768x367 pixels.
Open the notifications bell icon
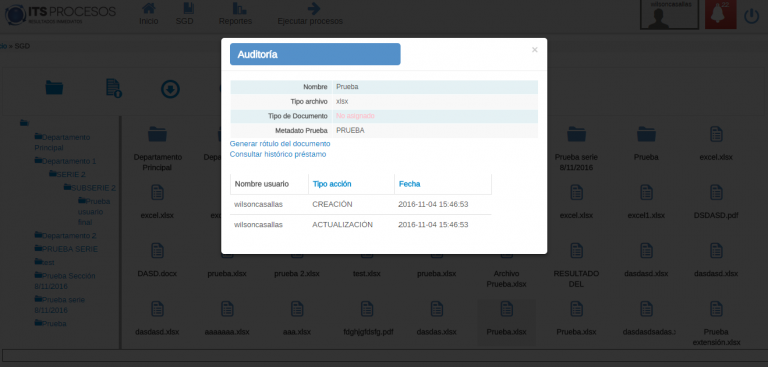click(720, 15)
